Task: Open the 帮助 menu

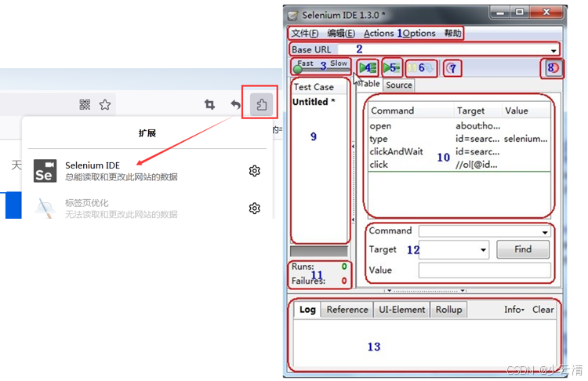Action: click(452, 34)
